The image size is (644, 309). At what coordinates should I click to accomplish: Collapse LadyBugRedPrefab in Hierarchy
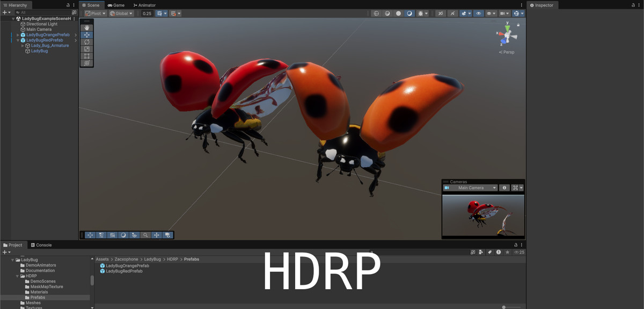(x=18, y=40)
